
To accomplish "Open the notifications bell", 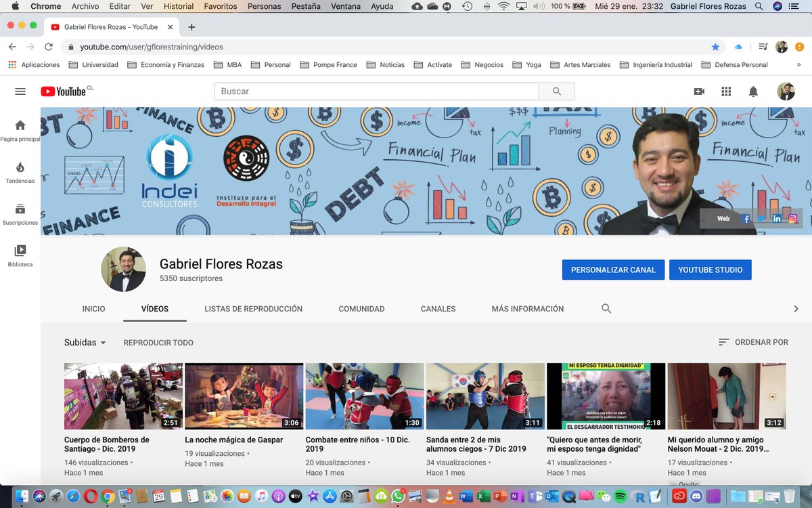I will 753,91.
